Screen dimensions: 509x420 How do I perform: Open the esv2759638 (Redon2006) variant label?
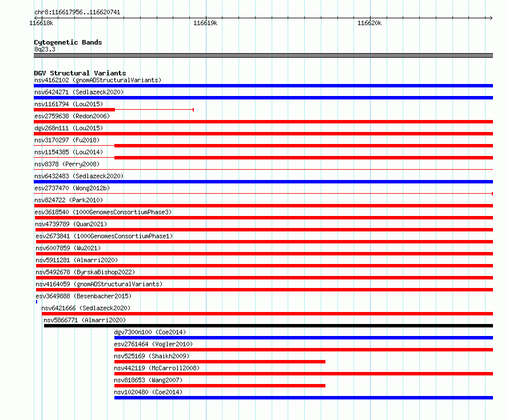(72, 116)
